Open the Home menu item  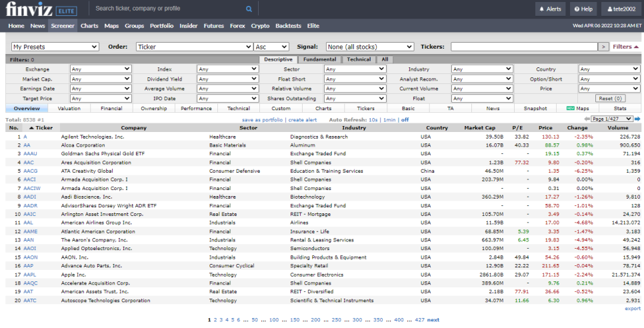click(17, 26)
